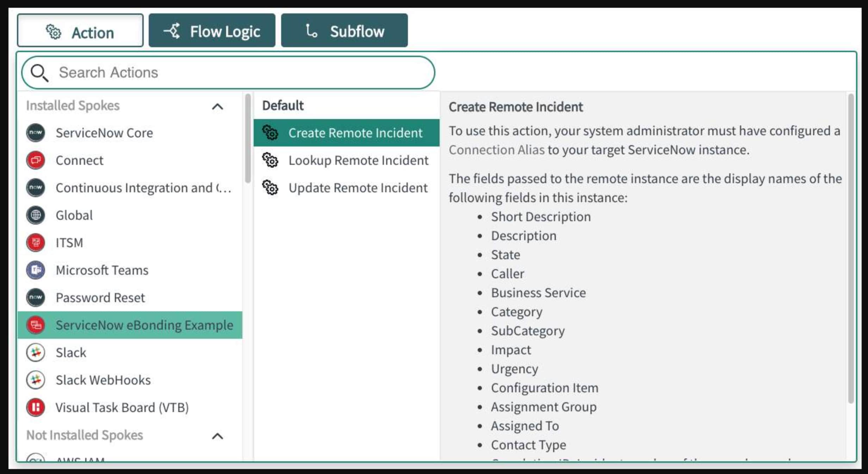Viewport: 868px width, 474px height.
Task: Click gear icon beside Update Remote Incident
Action: (270, 188)
